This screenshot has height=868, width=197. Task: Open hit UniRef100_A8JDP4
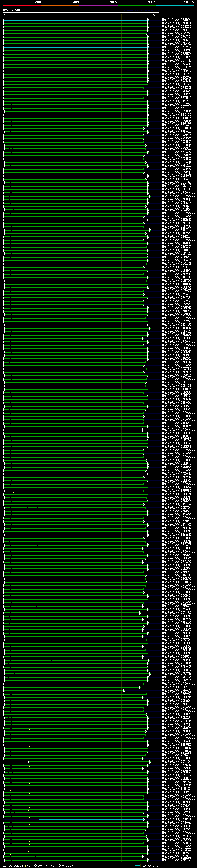176,20
